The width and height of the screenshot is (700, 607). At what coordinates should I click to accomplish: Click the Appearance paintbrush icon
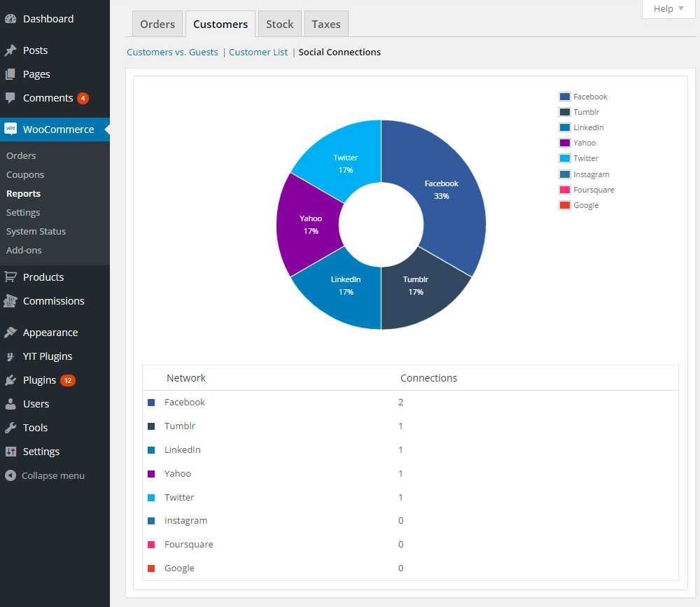(x=10, y=333)
